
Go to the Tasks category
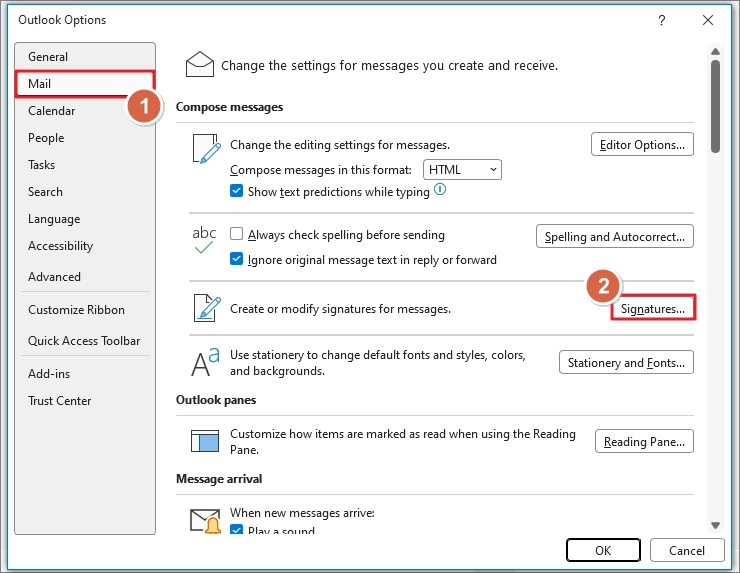point(85,164)
